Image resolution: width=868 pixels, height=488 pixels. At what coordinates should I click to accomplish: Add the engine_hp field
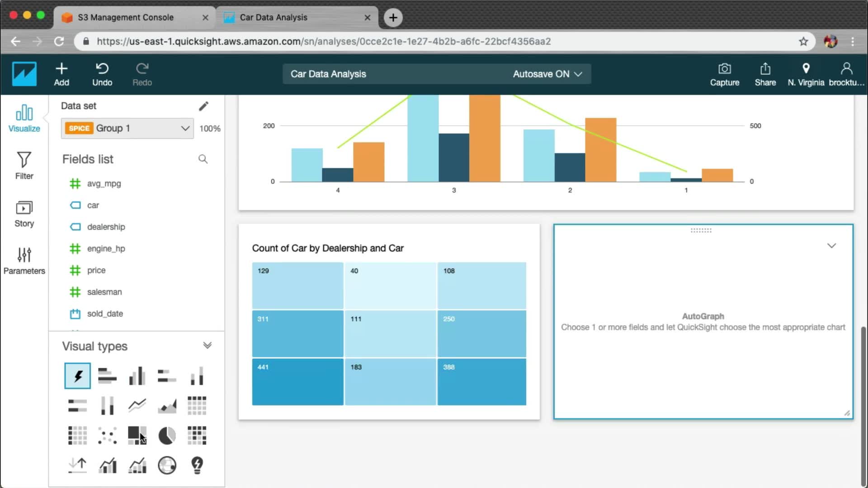[x=106, y=249]
